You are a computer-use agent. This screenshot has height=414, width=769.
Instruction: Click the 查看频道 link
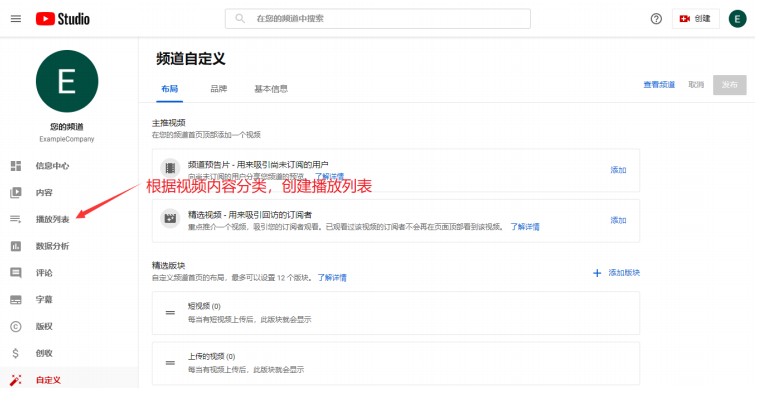coord(659,84)
